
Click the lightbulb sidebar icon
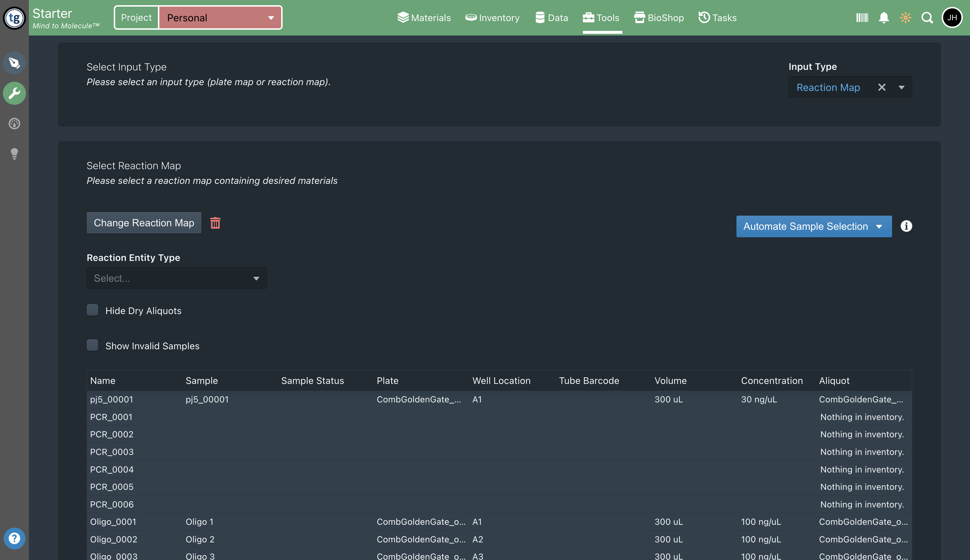(x=14, y=154)
